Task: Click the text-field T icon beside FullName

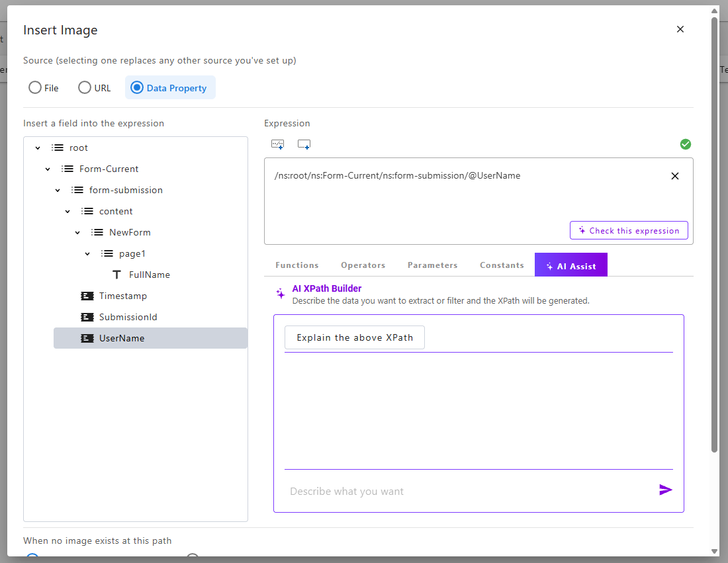Action: (x=117, y=275)
